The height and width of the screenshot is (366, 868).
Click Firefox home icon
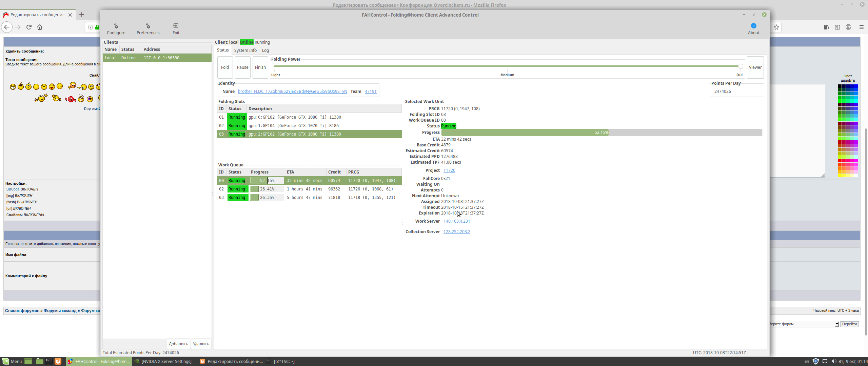tap(40, 27)
